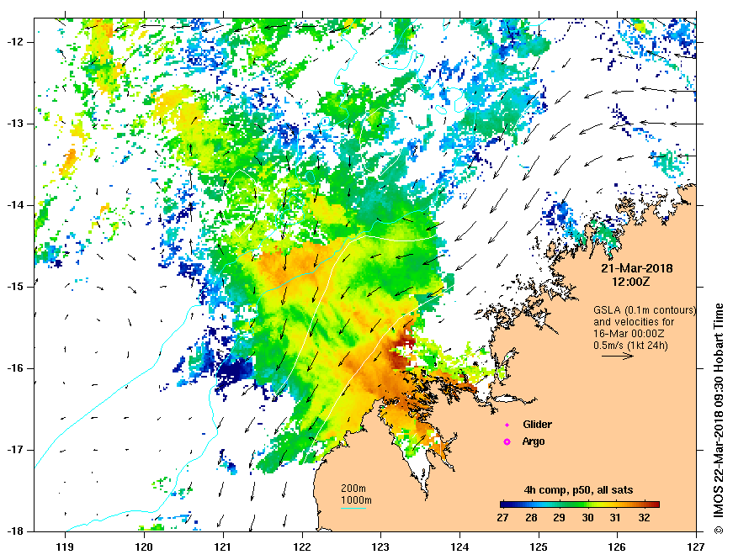Click the velocity scale reference arrow

click(618, 357)
